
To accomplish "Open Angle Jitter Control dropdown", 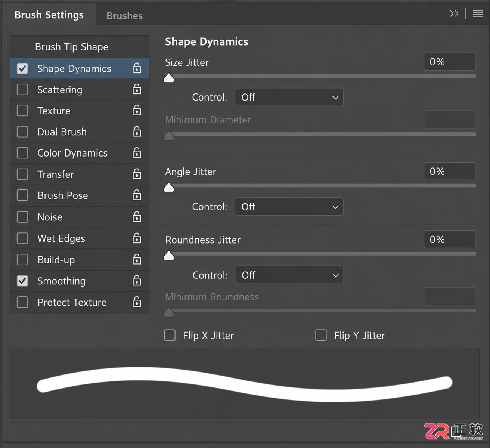I will coord(289,207).
